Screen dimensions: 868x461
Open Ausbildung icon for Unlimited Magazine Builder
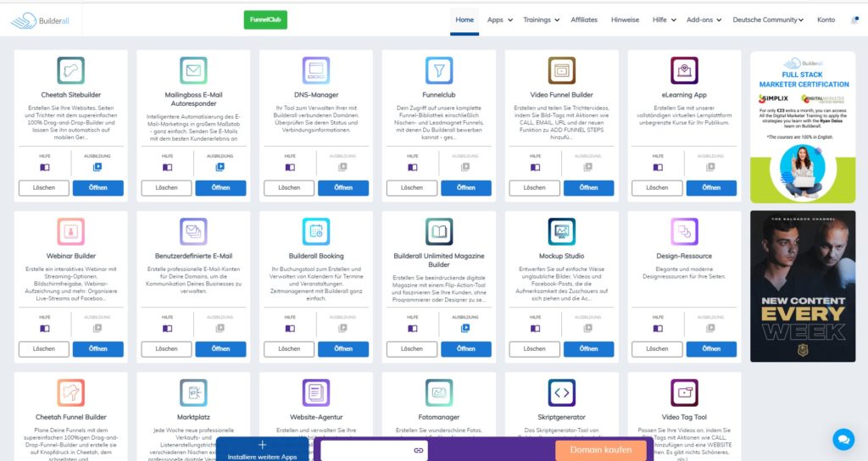pos(465,328)
